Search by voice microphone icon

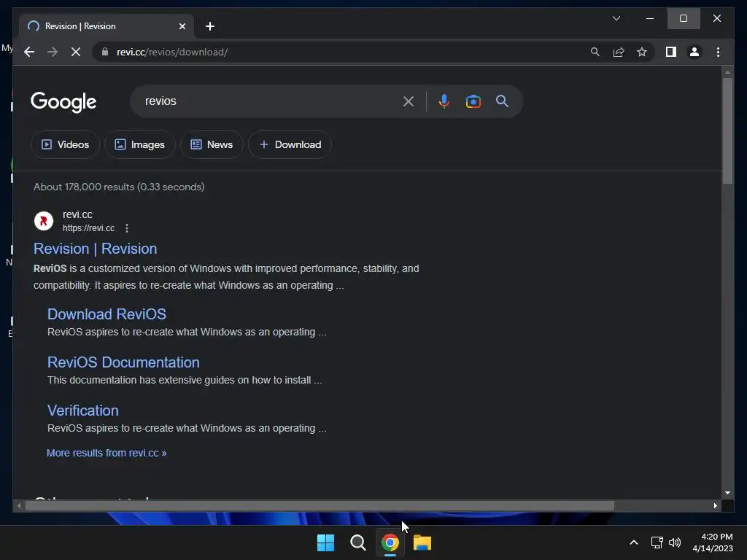tap(444, 101)
